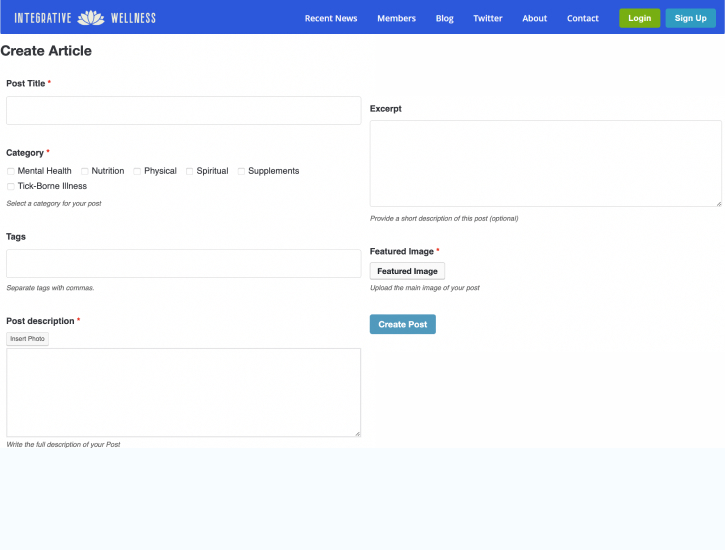This screenshot has height=550, width=725.
Task: Focus the Post description text area
Action: point(184,392)
